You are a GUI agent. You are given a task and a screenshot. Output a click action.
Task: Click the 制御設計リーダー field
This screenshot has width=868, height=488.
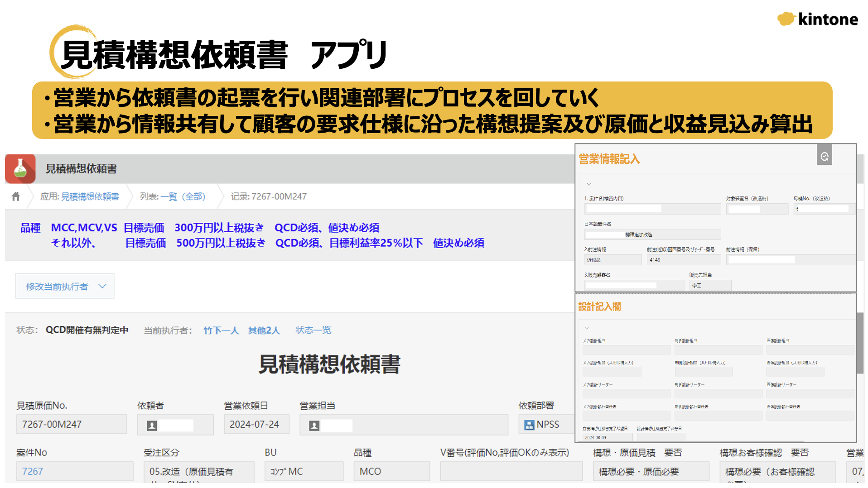(718, 393)
